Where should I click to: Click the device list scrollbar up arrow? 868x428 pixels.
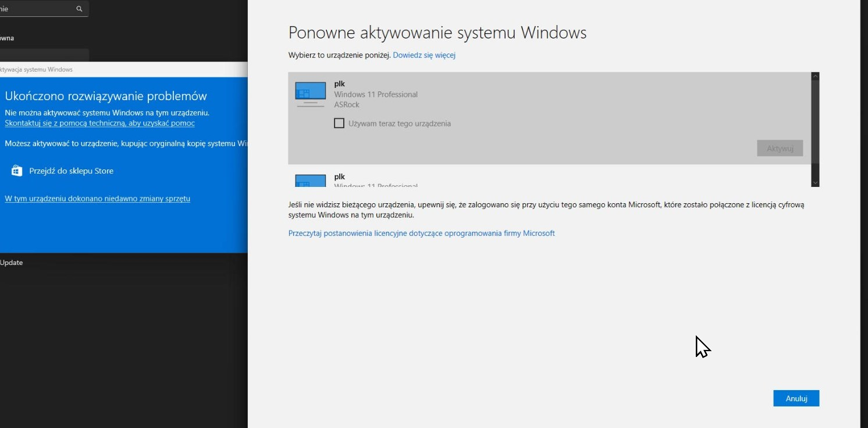pos(815,76)
